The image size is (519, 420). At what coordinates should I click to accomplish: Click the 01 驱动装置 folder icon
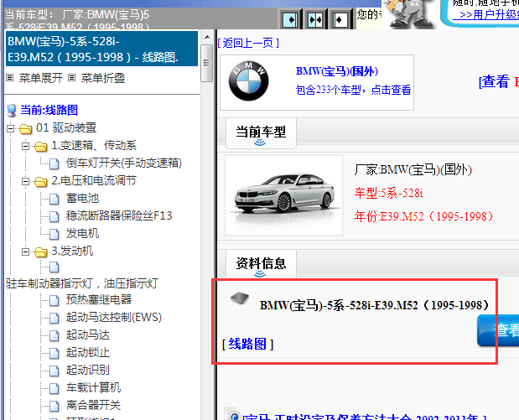(25, 128)
